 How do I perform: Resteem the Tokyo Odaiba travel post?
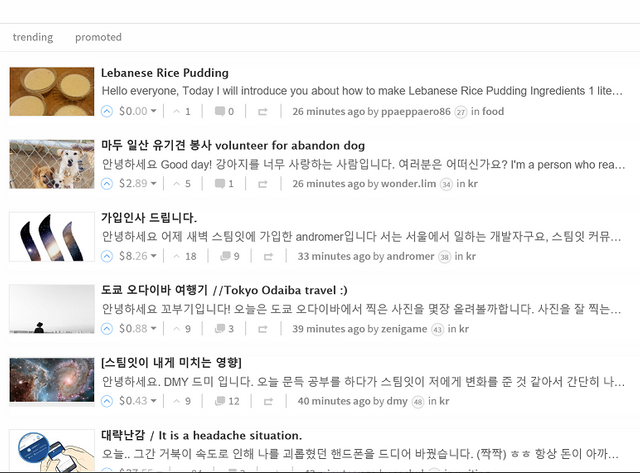263,329
